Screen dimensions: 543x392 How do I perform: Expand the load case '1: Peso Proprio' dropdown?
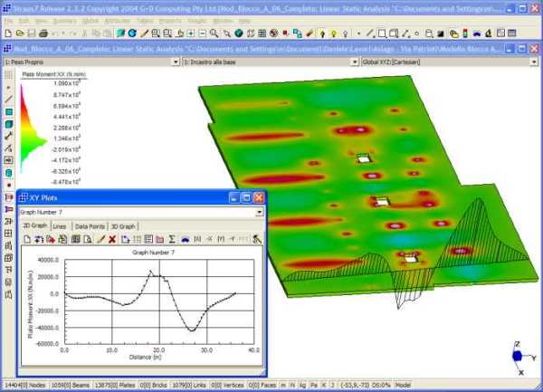point(174,62)
